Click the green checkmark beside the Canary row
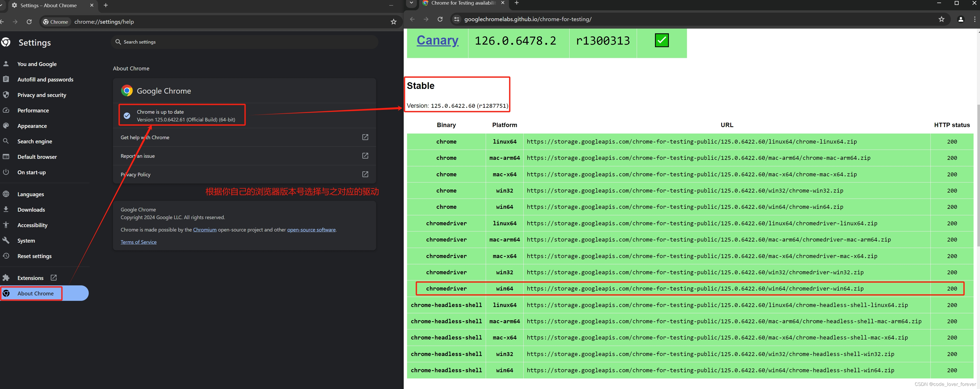The image size is (980, 389). pyautogui.click(x=662, y=40)
